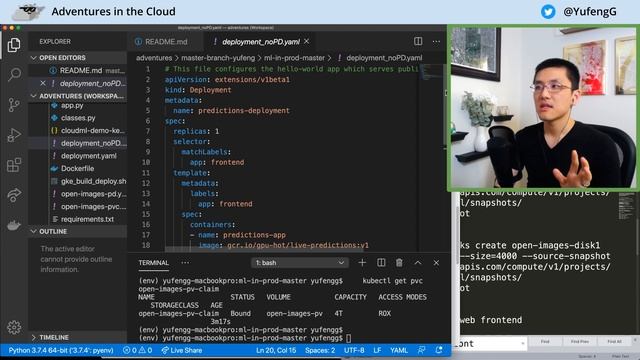
Task: Kill terminal with trash icon
Action: (x=399, y=263)
